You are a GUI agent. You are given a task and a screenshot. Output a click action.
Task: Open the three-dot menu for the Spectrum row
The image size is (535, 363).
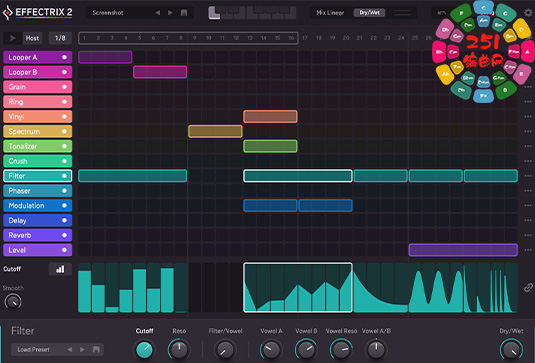tap(528, 131)
